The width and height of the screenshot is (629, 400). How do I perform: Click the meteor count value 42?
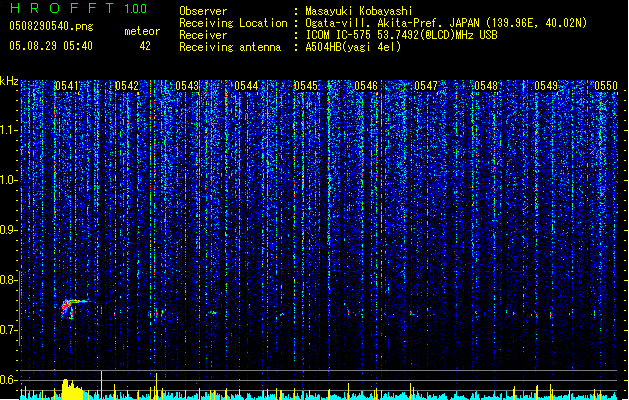145,46
